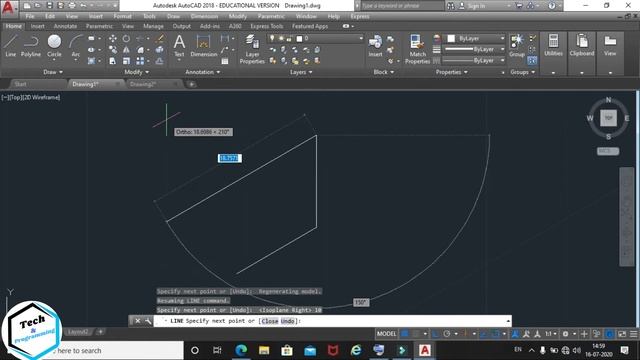Viewport: 640px width, 360px height.
Task: Open the File menu
Action: pos(30,16)
